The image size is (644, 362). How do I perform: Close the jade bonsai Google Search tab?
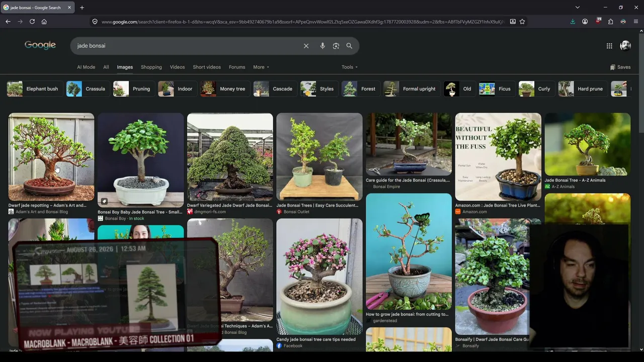click(x=69, y=8)
